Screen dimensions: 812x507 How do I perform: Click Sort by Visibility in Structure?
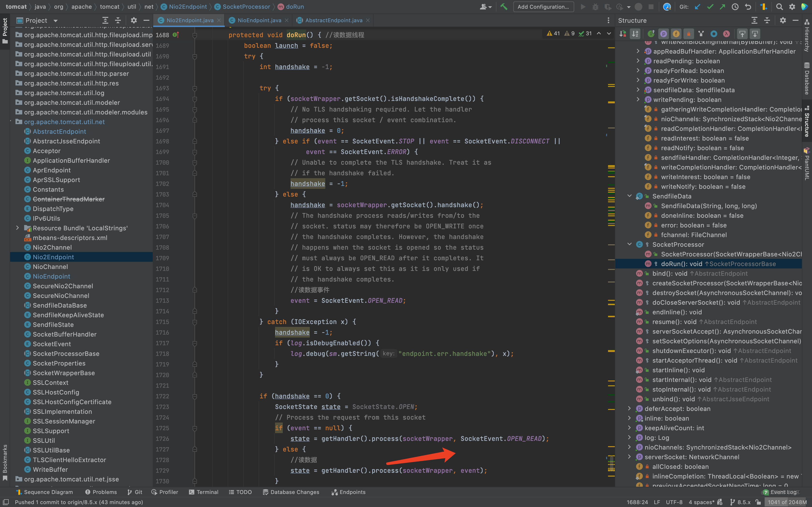pos(623,34)
